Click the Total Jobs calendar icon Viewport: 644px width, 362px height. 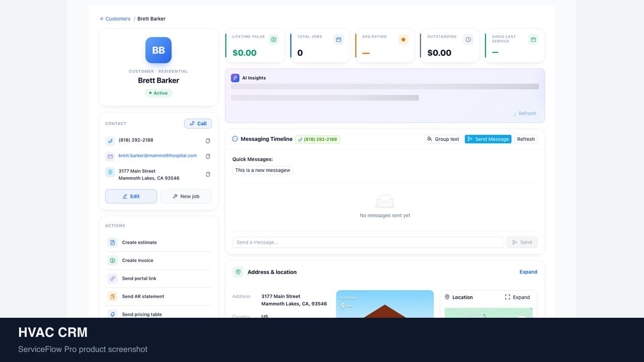click(x=339, y=39)
